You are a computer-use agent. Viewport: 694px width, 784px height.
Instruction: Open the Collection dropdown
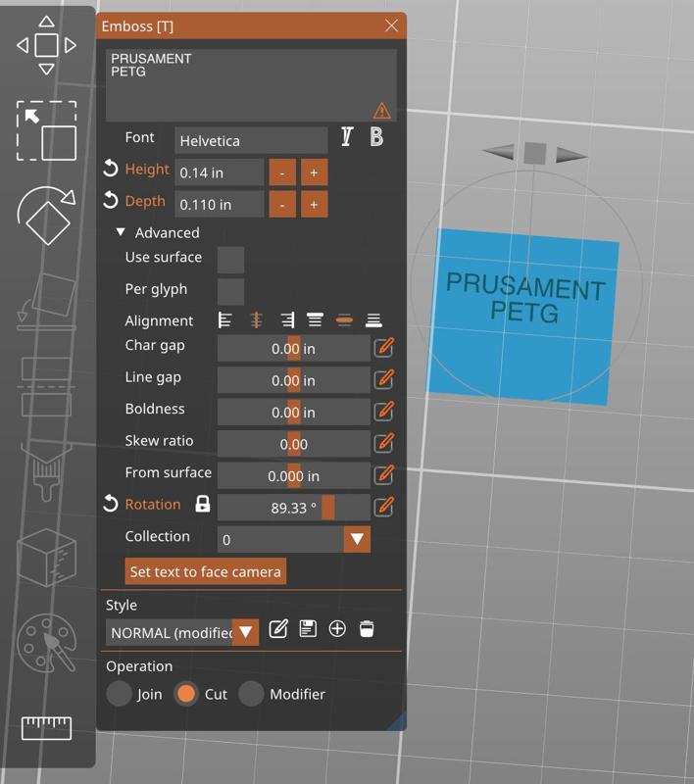click(x=357, y=539)
